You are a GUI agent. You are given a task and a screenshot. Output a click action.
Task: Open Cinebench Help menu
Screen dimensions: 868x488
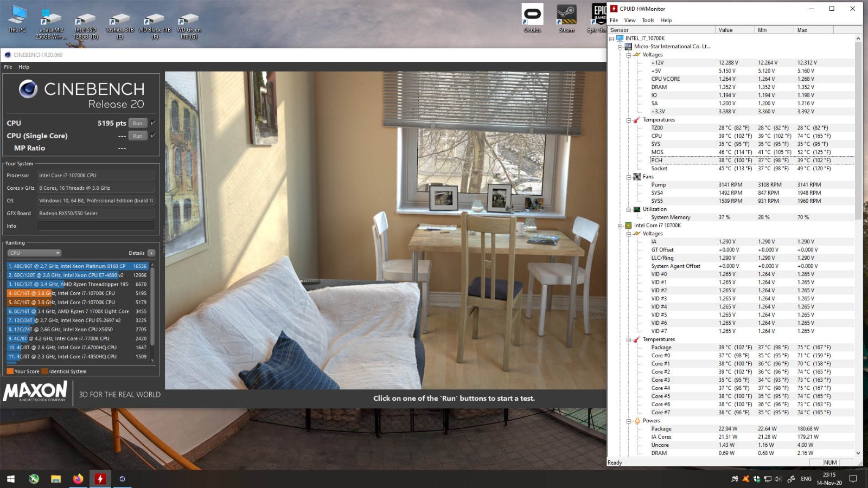tap(24, 67)
